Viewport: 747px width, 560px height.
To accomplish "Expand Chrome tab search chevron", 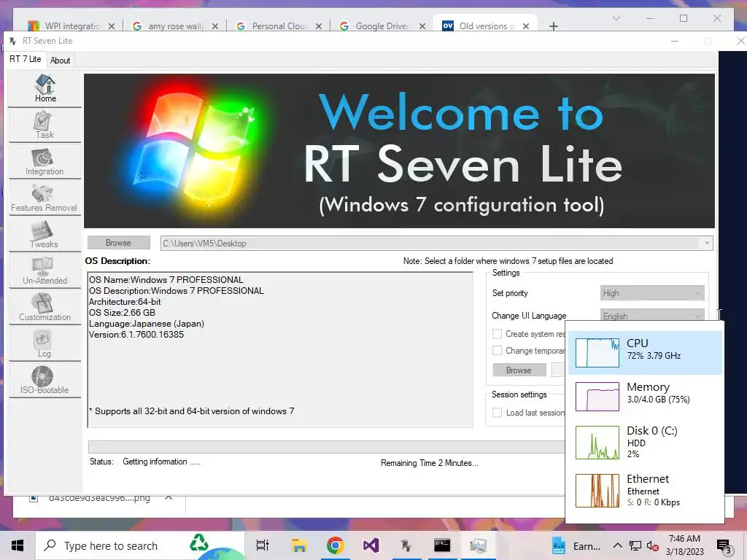I will 616,18.
